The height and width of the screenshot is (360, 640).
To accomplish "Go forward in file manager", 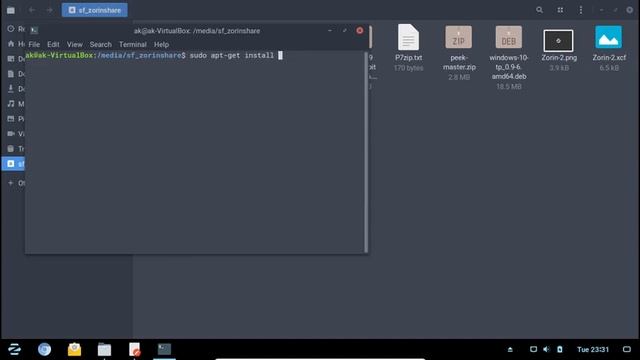I will point(50,10).
